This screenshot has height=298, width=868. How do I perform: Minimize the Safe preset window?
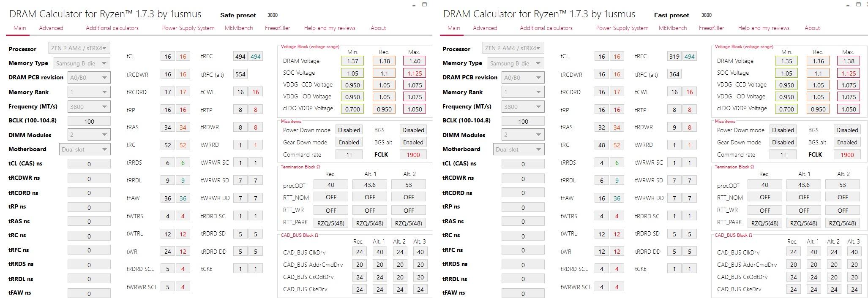pyautogui.click(x=414, y=5)
